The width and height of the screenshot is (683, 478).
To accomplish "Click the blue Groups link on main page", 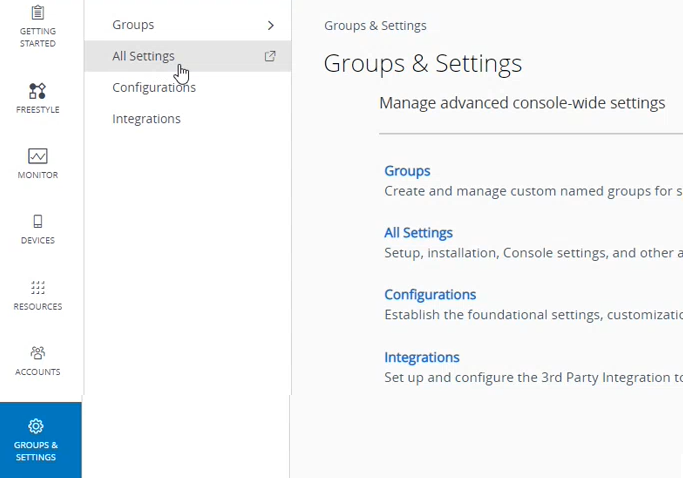I will (407, 171).
